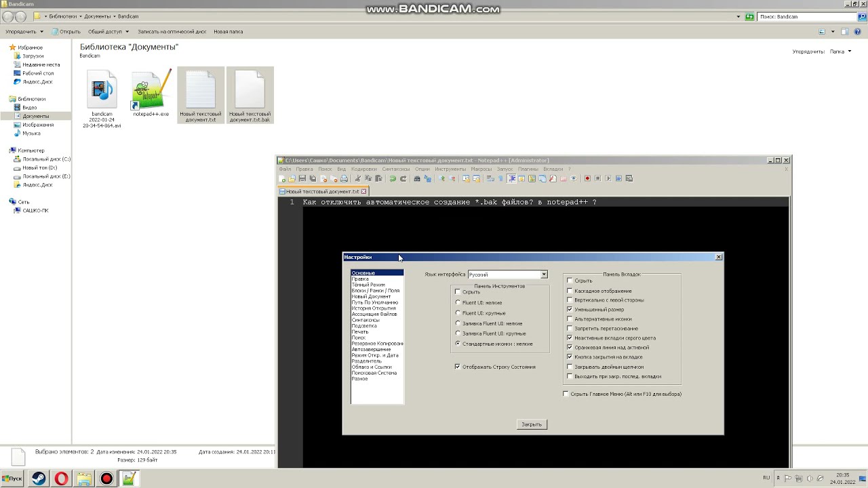
Task: Click Zoom In icon in Notepad++ toolbar
Action: (441, 178)
